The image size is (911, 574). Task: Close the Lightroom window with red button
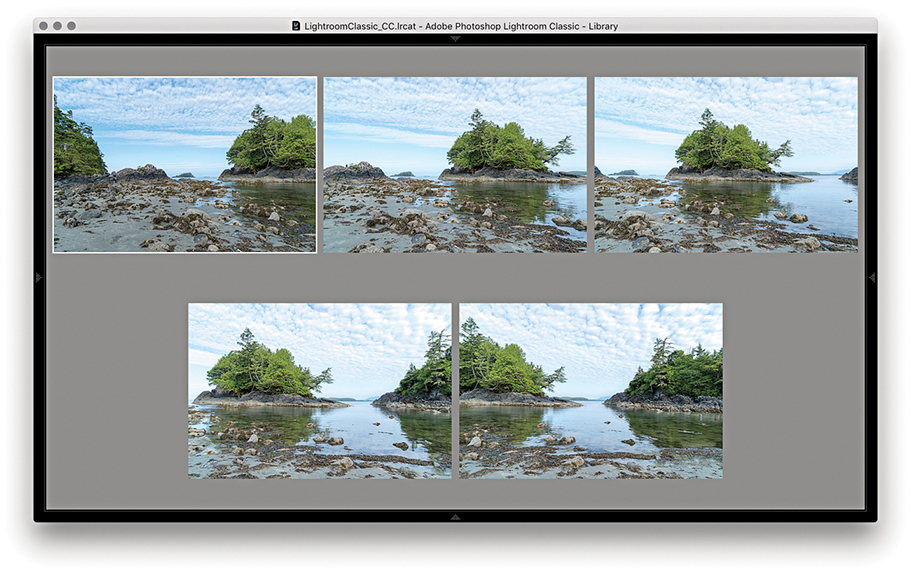pos(43,26)
